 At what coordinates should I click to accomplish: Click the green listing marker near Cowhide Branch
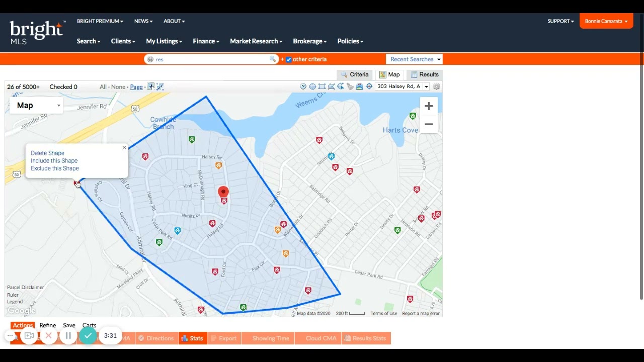coord(192,139)
